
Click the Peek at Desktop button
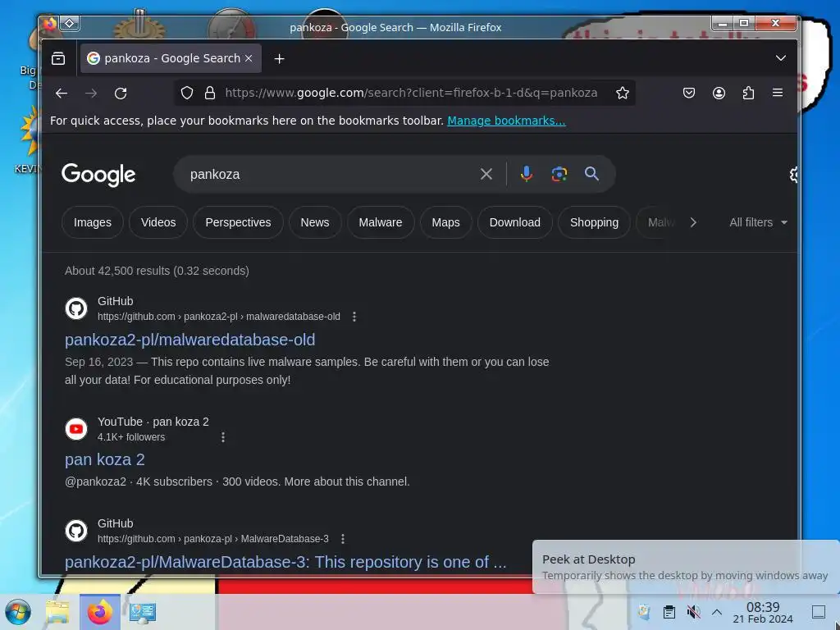pyautogui.click(x=819, y=612)
